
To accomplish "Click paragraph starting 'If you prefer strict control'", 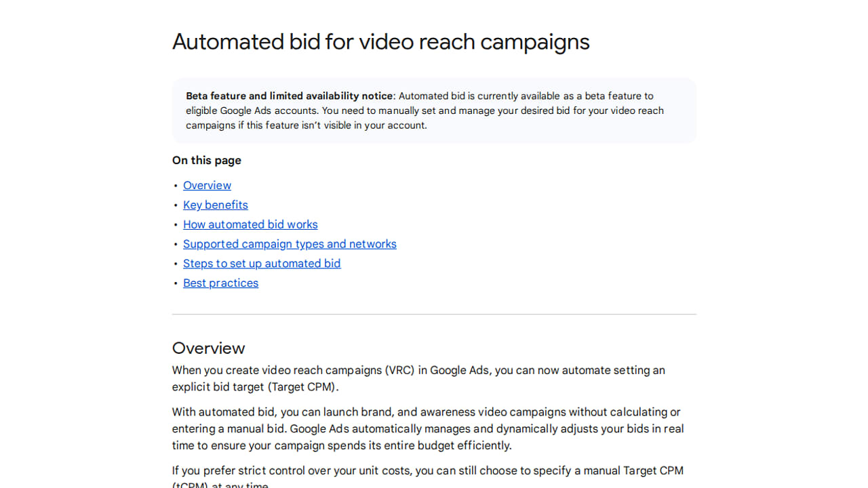I will click(428, 478).
